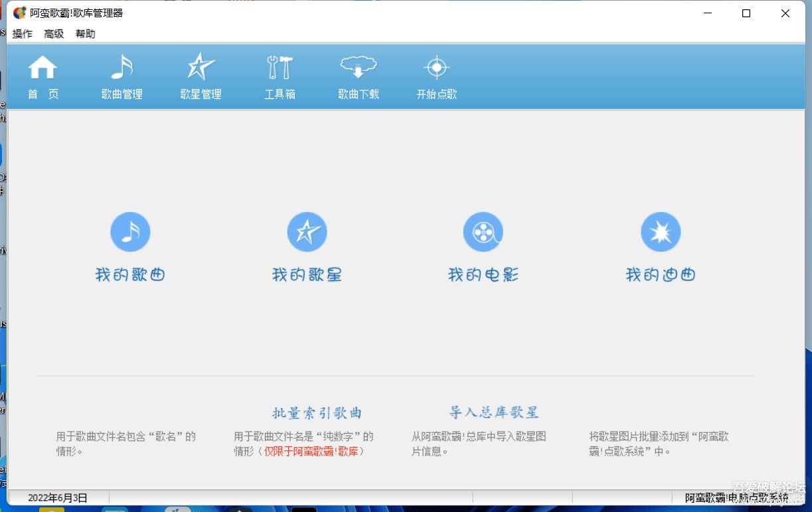Open the 工具箱 toolbox icon

(x=280, y=75)
